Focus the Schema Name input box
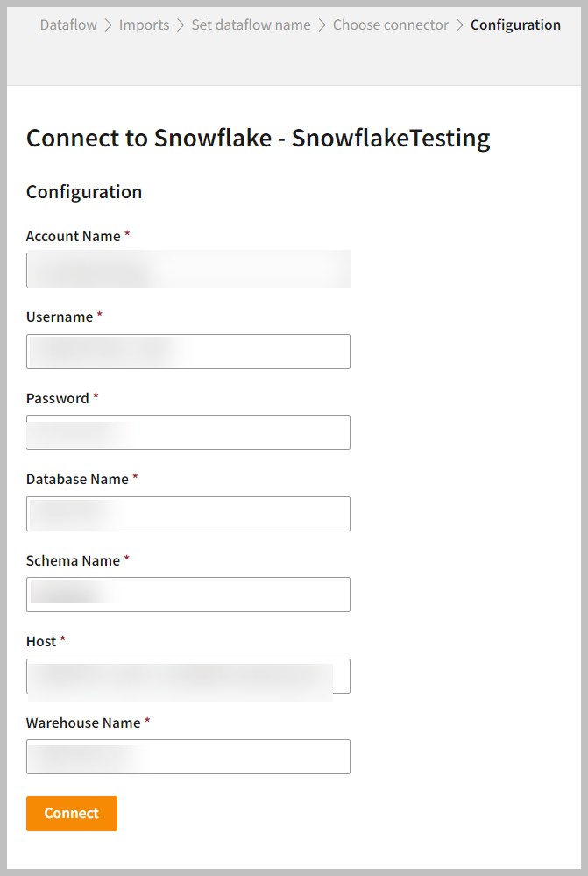Image resolution: width=588 pixels, height=876 pixels. point(188,595)
